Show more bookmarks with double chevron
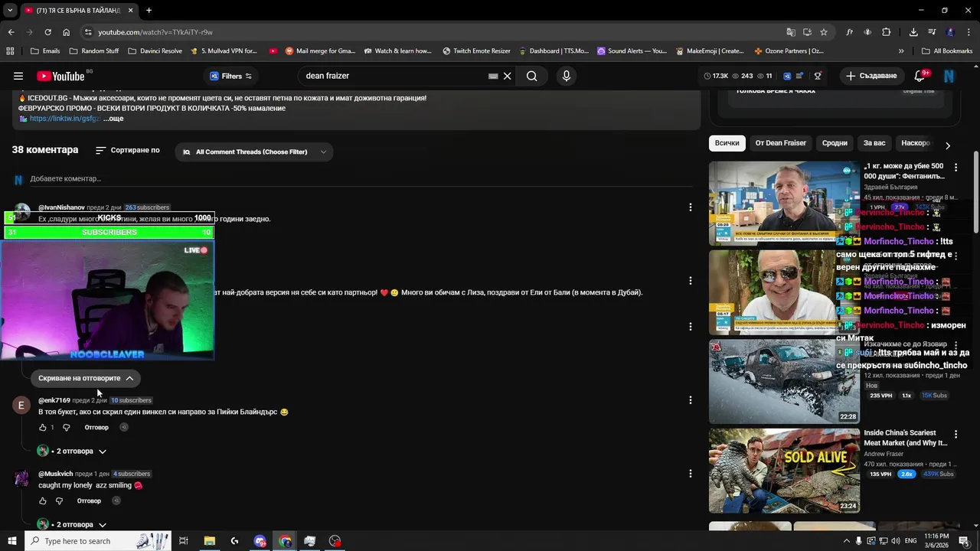Viewport: 980px width, 551px height. pos(901,51)
